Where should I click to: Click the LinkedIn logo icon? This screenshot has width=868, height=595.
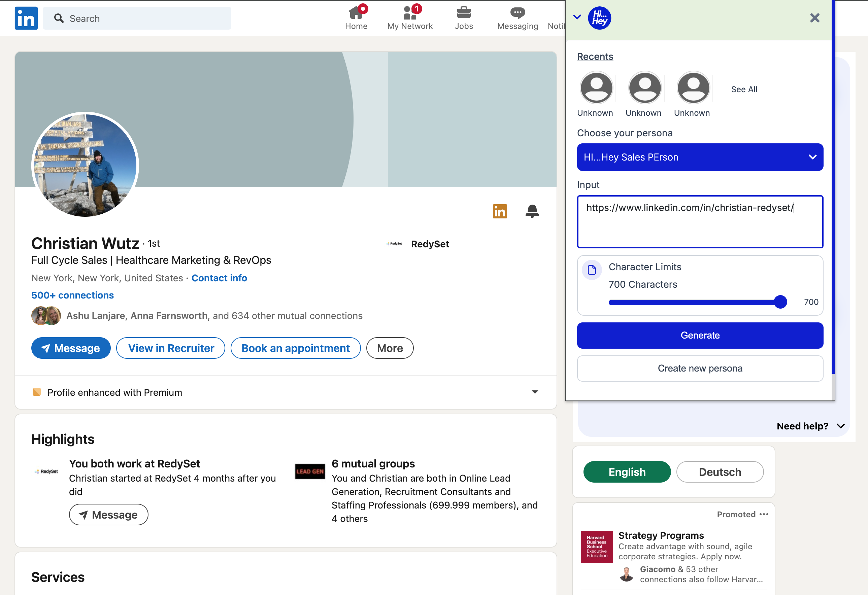(x=26, y=18)
